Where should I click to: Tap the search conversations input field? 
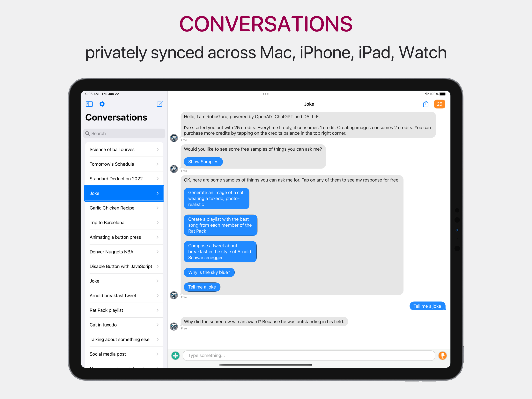coord(124,133)
